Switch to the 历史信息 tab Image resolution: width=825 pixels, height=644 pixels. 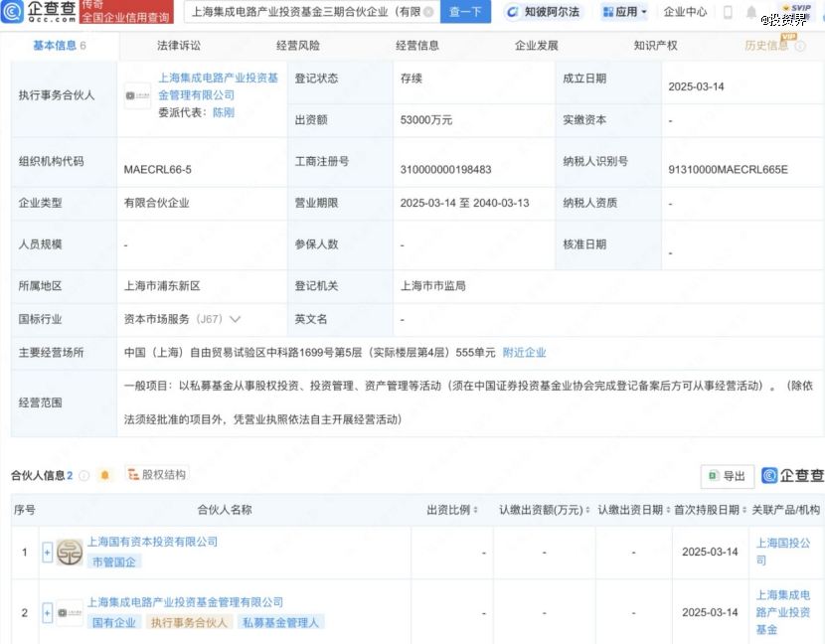coord(766,46)
